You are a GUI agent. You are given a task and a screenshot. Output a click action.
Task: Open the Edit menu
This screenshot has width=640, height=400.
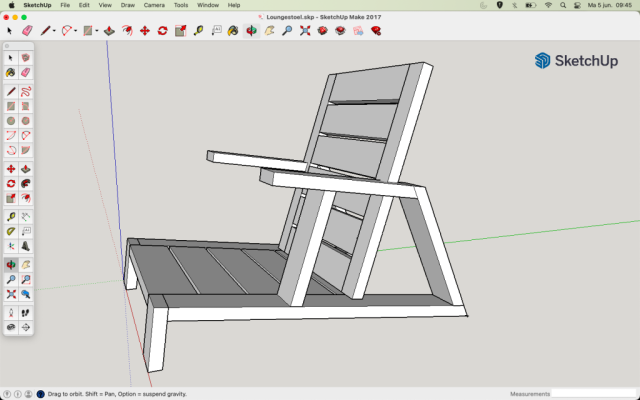click(x=84, y=5)
